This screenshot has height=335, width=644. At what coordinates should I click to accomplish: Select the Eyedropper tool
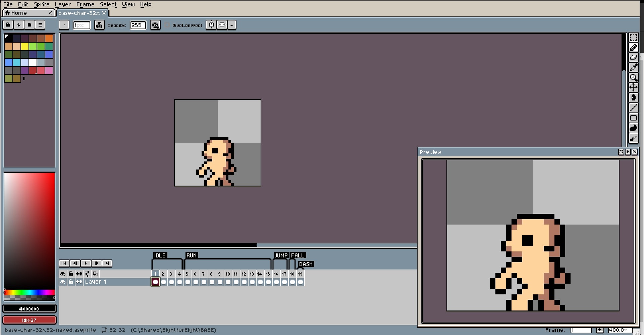click(633, 67)
